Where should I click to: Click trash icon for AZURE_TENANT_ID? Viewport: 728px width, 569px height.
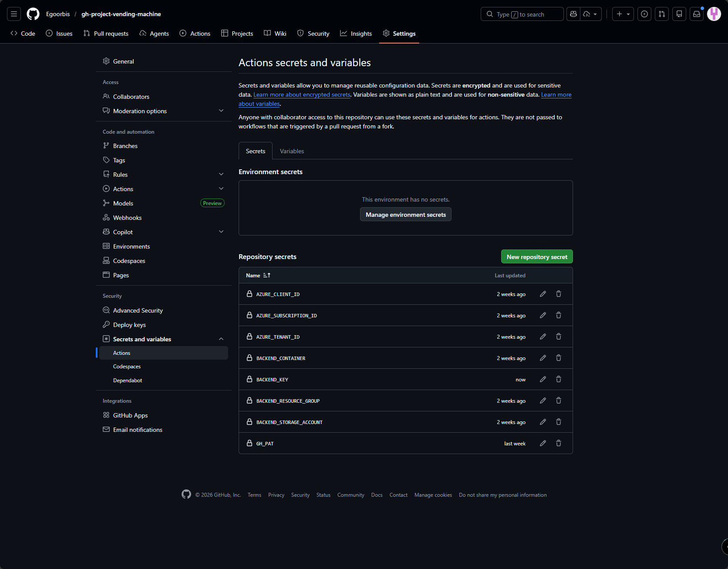[x=559, y=337]
